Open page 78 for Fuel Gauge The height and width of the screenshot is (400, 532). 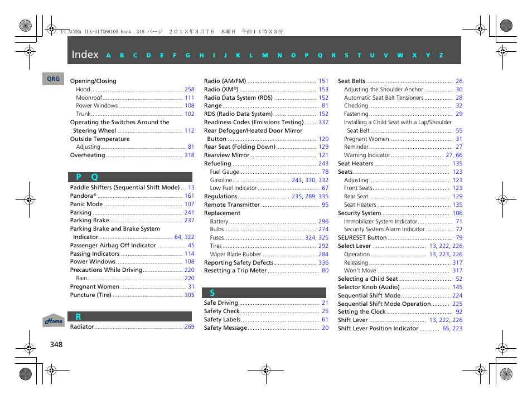[x=325, y=172]
